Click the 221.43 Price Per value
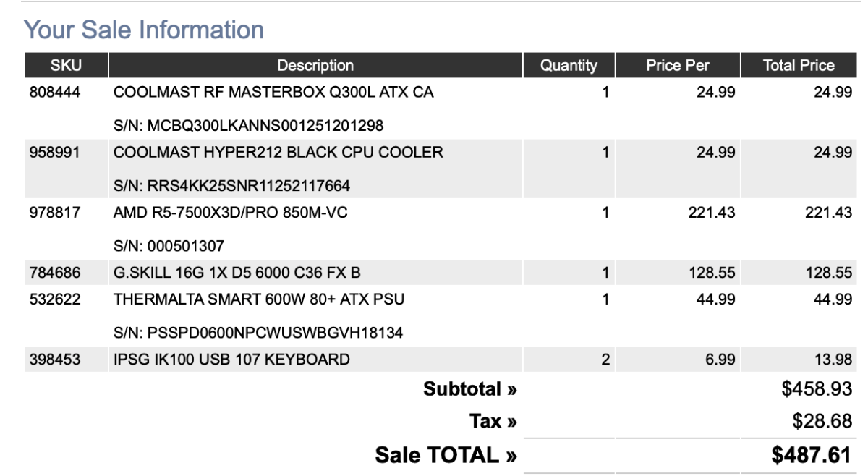Image resolution: width=868 pixels, height=476 pixels. [x=712, y=213]
